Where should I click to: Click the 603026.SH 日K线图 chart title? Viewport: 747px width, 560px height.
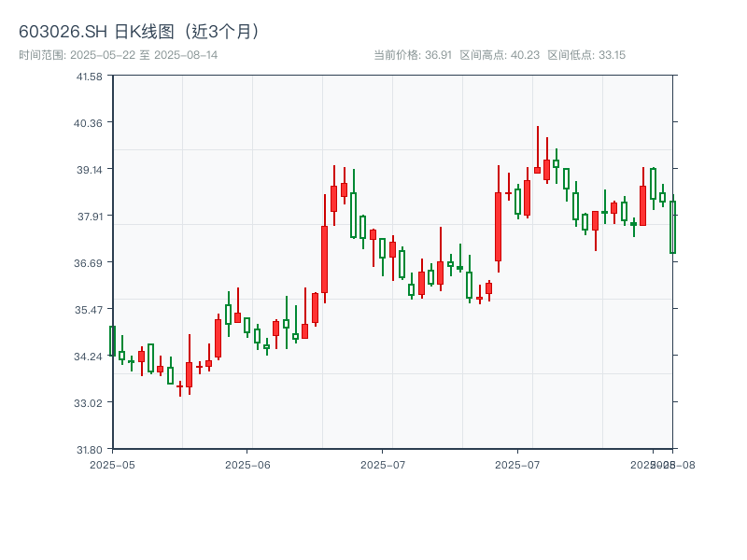point(140,31)
